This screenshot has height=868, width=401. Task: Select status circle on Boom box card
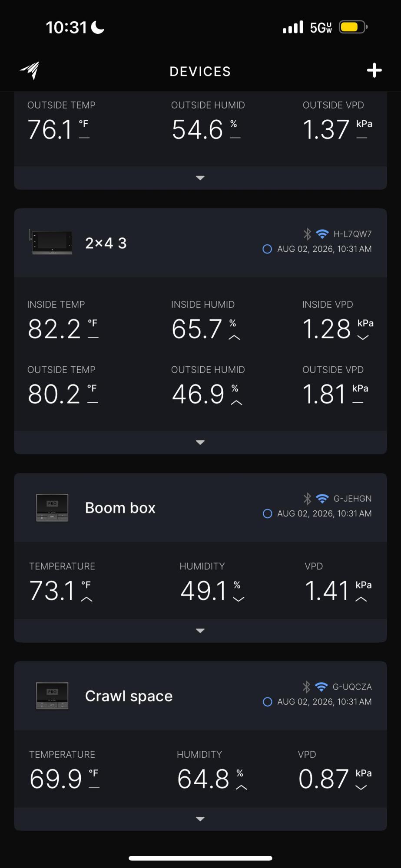tap(268, 513)
